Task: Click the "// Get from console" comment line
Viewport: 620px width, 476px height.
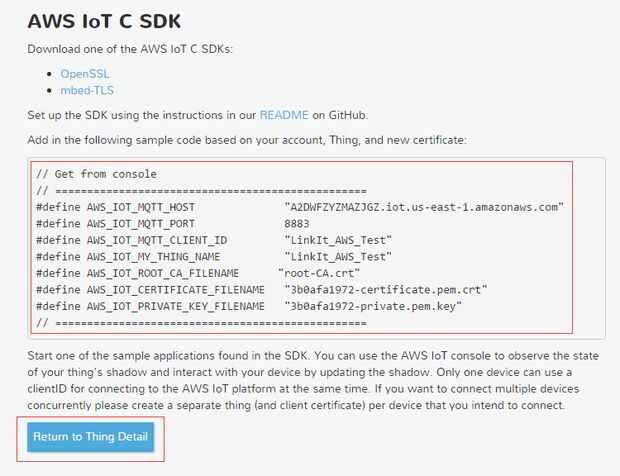Action: coord(96,173)
